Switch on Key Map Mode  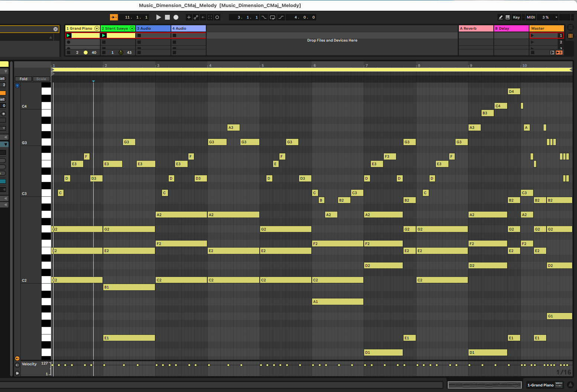(x=516, y=17)
